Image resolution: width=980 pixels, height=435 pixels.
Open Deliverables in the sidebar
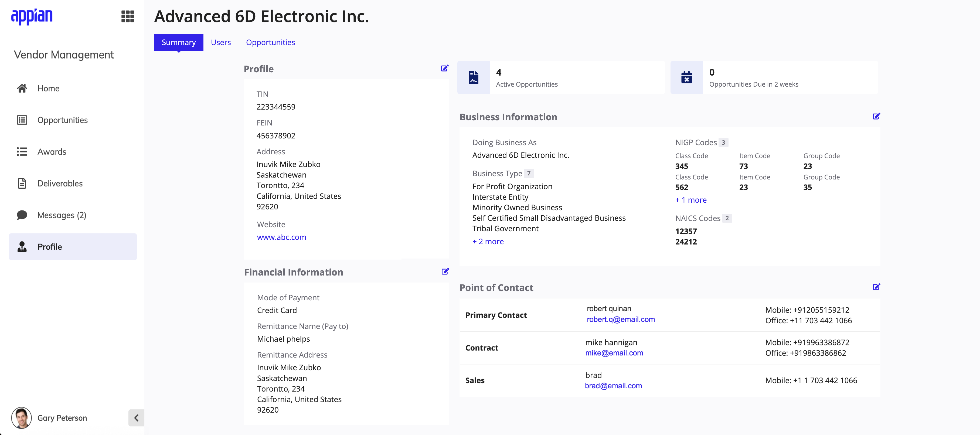[60, 183]
